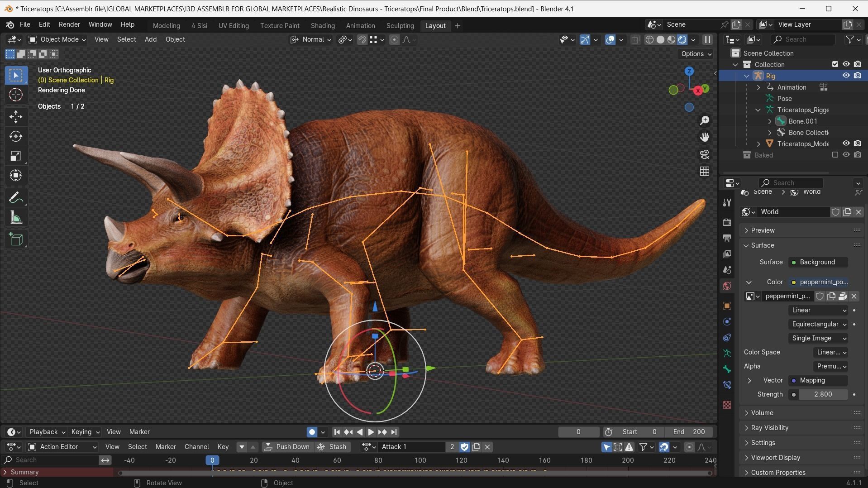This screenshot has height=488, width=868.
Task: Enable the Baked collection checkbox
Action: point(835,155)
